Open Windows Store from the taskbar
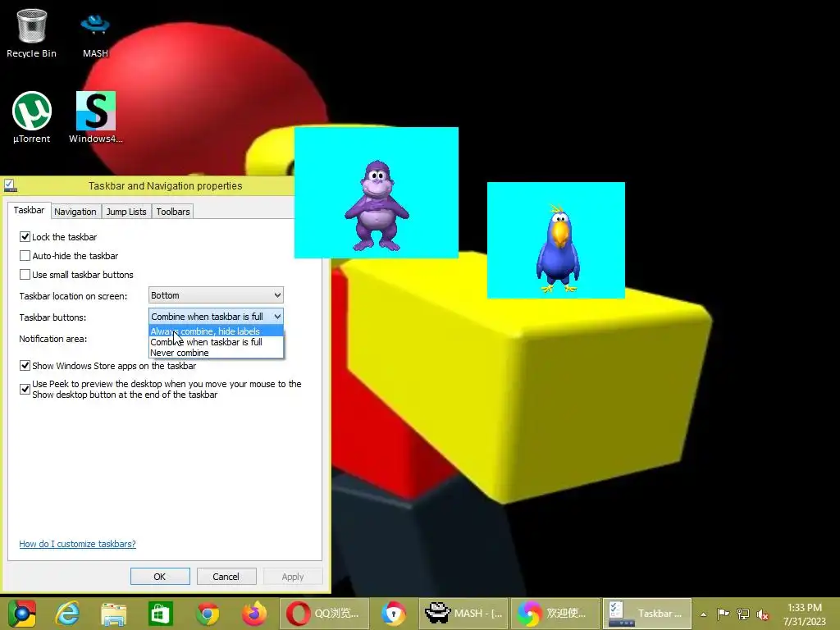The image size is (840, 630). click(160, 614)
